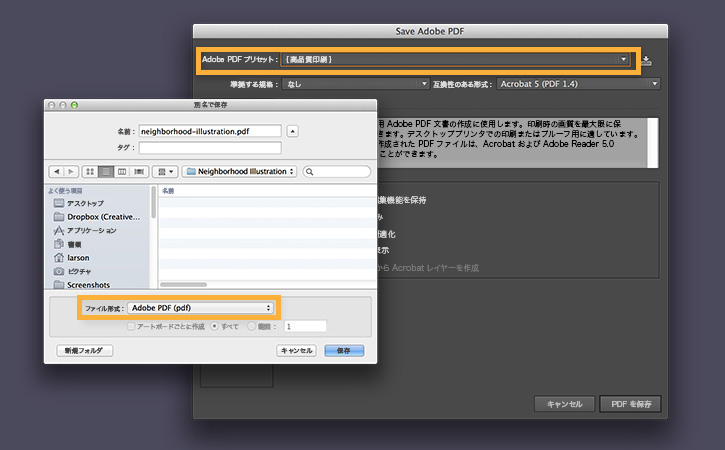Go back with the left arrow button
This screenshot has height=450, width=725.
coord(56,172)
